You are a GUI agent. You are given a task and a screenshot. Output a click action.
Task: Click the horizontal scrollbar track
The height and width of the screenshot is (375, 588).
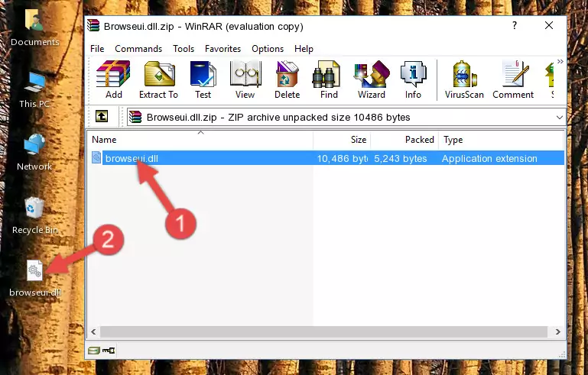323,331
